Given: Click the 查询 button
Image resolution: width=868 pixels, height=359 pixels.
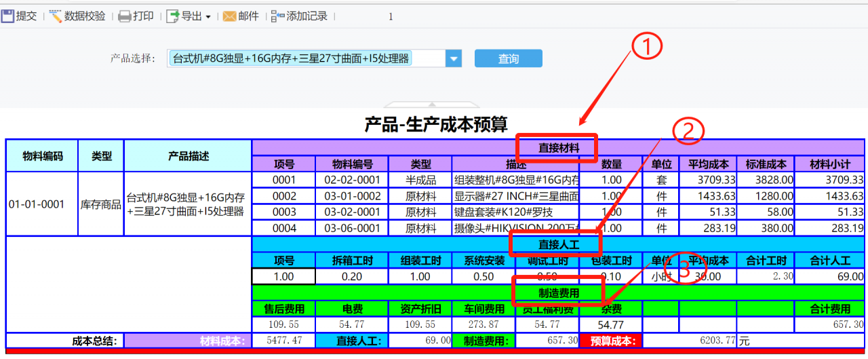Looking at the screenshot, I should tap(509, 58).
